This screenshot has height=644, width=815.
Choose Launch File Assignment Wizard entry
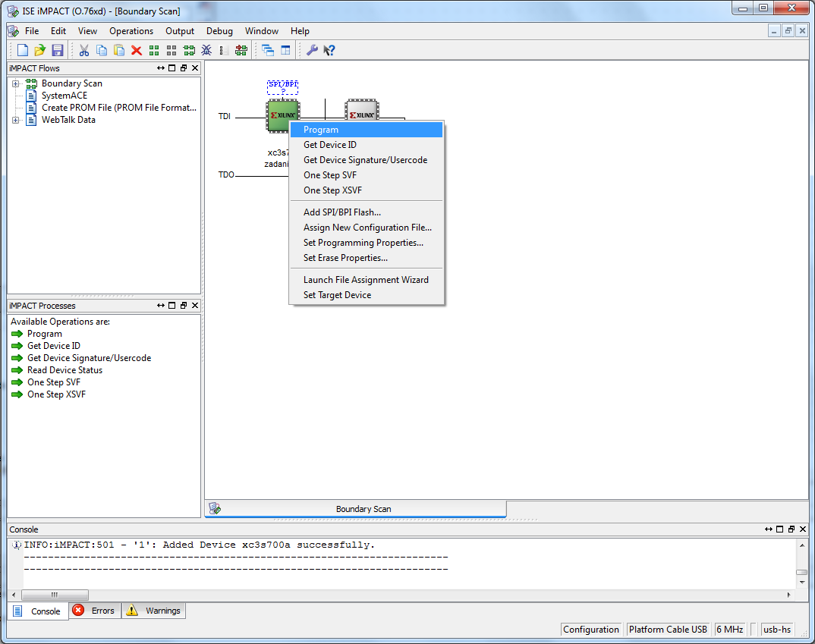click(366, 280)
